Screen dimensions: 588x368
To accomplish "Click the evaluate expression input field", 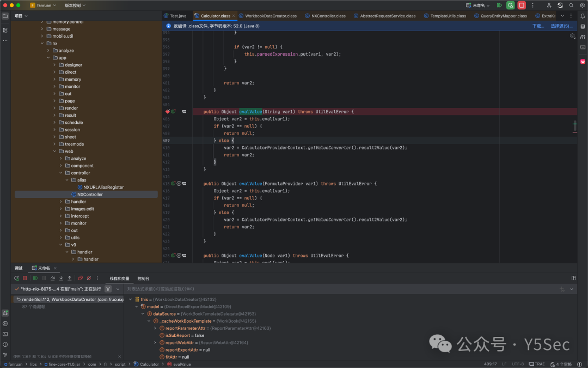I will (338, 289).
